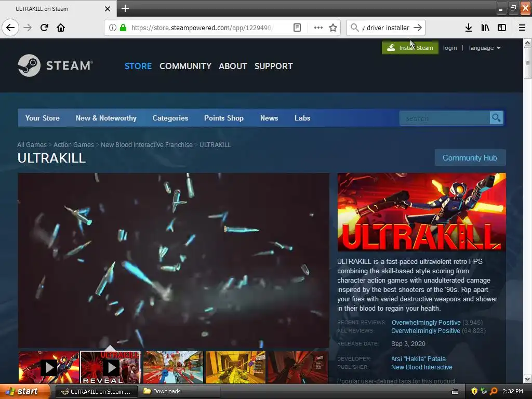
Task: Click the page address URL field
Action: point(202,28)
